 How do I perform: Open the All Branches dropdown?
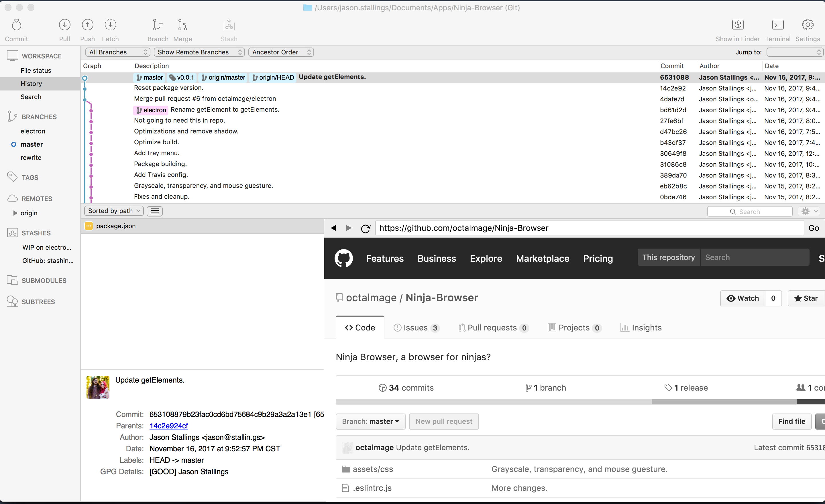117,52
